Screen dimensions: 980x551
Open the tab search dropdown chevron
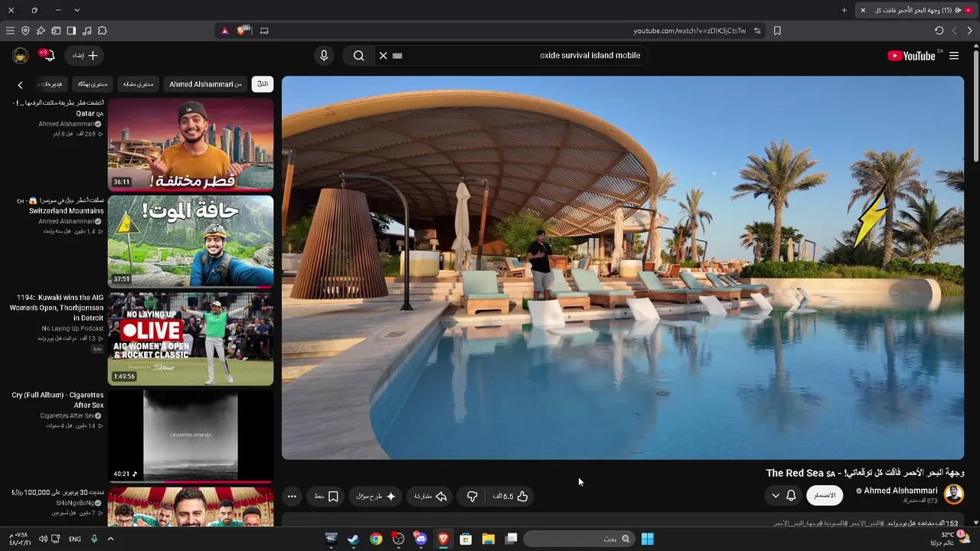[77, 10]
